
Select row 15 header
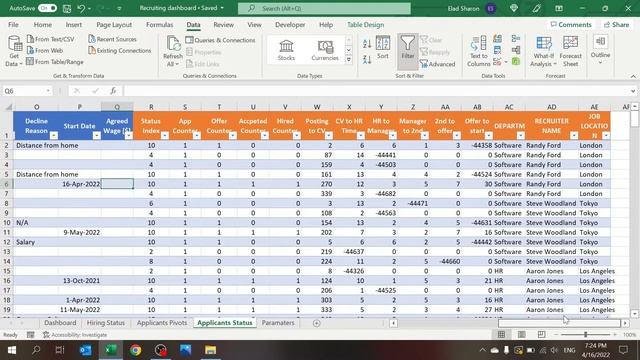coord(7,271)
